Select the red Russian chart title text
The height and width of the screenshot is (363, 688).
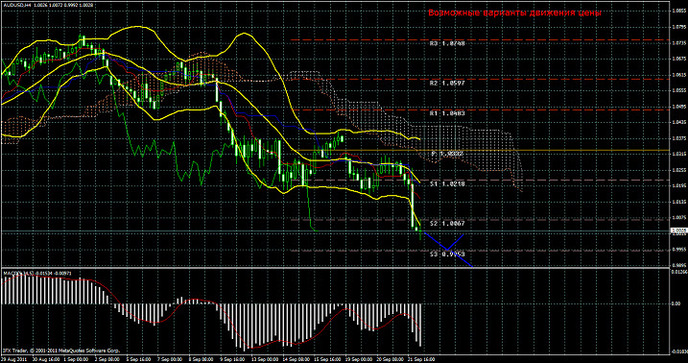click(515, 13)
